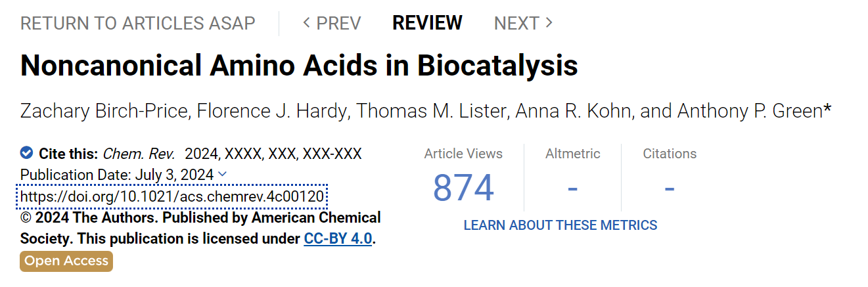The image size is (868, 287).
Task: Click the REVIEW article type label
Action: tap(427, 24)
